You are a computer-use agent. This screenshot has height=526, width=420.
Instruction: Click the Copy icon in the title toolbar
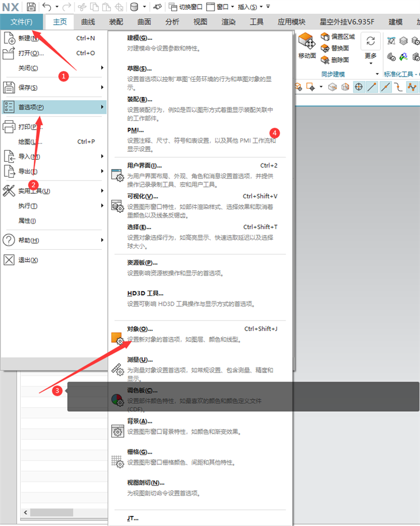[94, 7]
